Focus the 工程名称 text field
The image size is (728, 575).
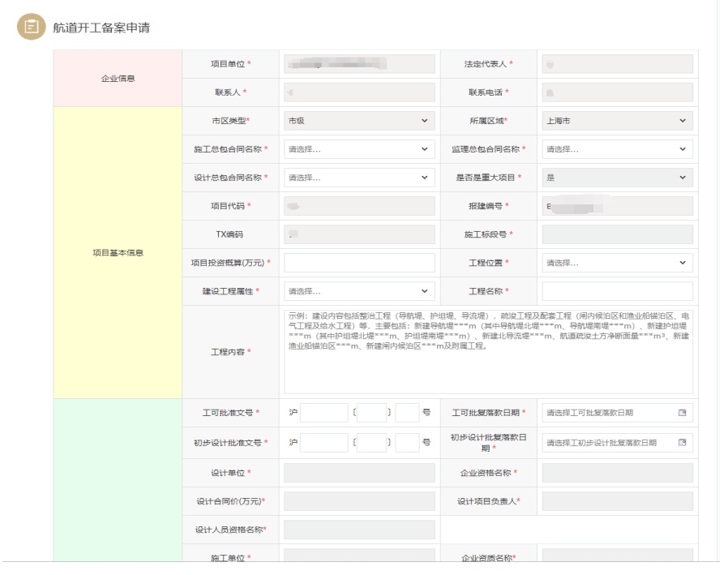(617, 291)
